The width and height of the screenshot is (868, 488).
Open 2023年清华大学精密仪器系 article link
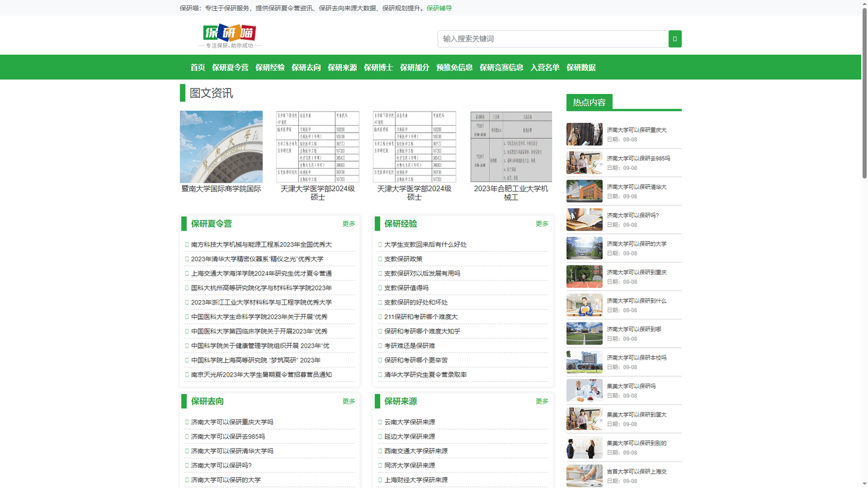pyautogui.click(x=257, y=259)
